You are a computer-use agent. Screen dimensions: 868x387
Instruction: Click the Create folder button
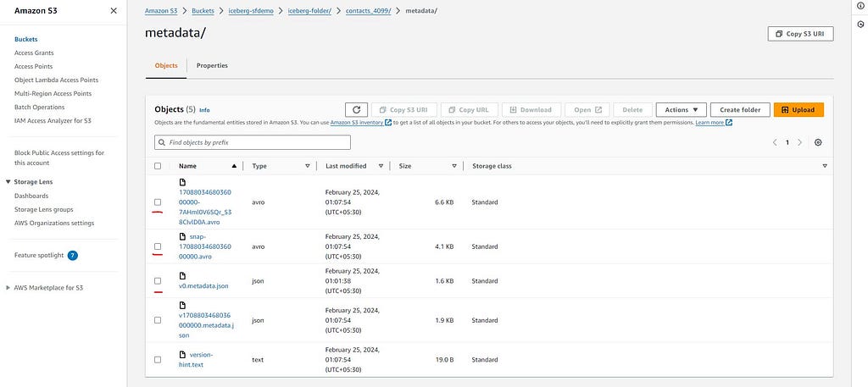[740, 109]
